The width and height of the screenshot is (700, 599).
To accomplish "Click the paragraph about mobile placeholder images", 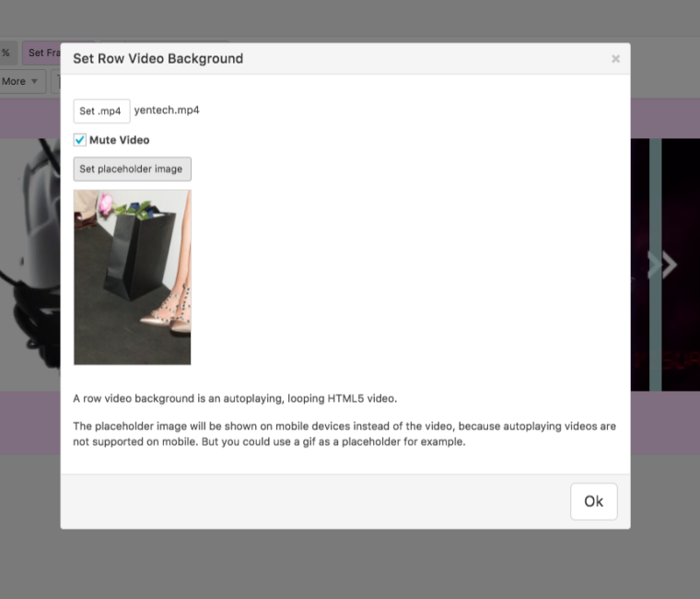I will pyautogui.click(x=344, y=433).
